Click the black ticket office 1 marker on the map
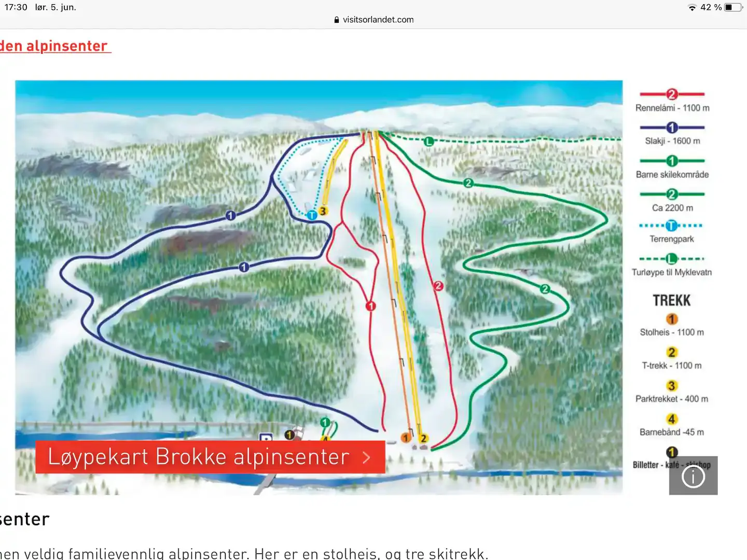747x560 pixels. click(289, 435)
